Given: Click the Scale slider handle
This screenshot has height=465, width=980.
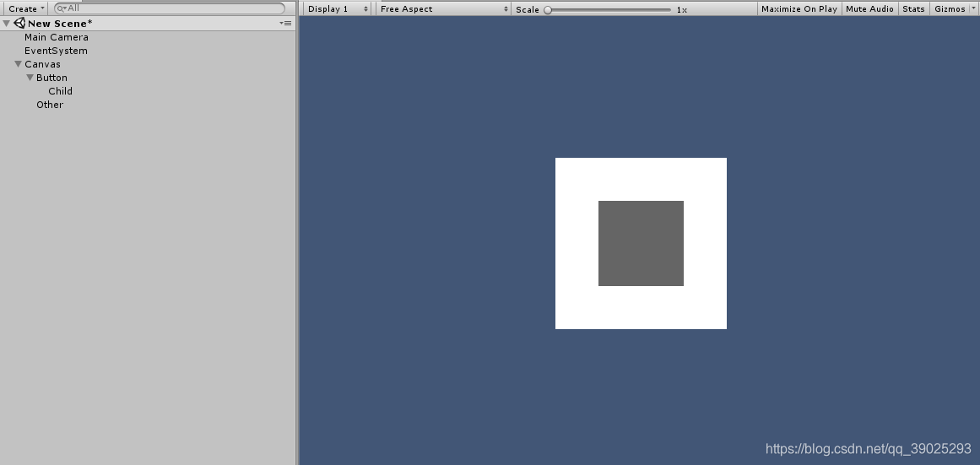Looking at the screenshot, I should click(548, 10).
